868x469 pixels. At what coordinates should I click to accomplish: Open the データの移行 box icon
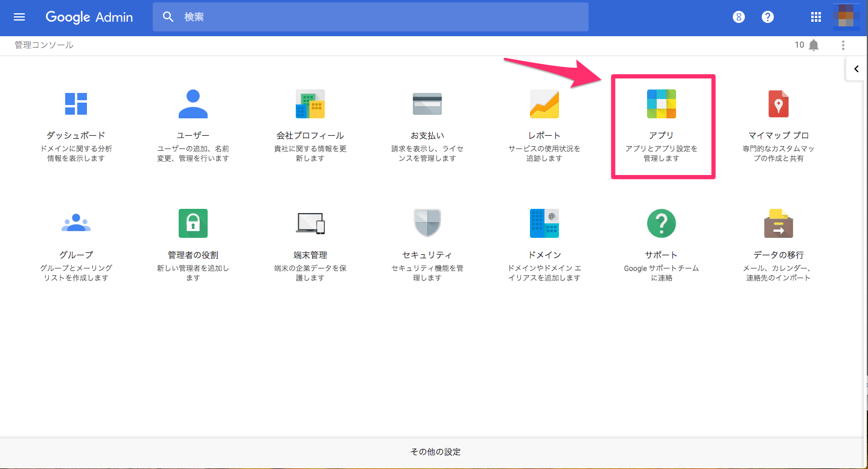(x=779, y=223)
